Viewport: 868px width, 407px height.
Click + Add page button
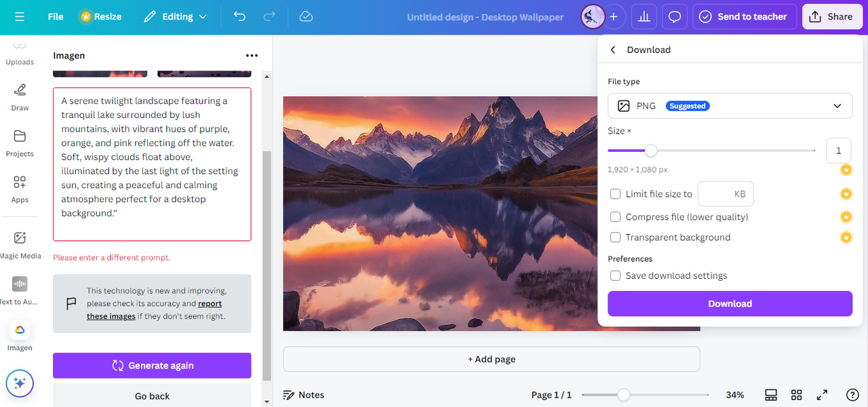tap(492, 359)
